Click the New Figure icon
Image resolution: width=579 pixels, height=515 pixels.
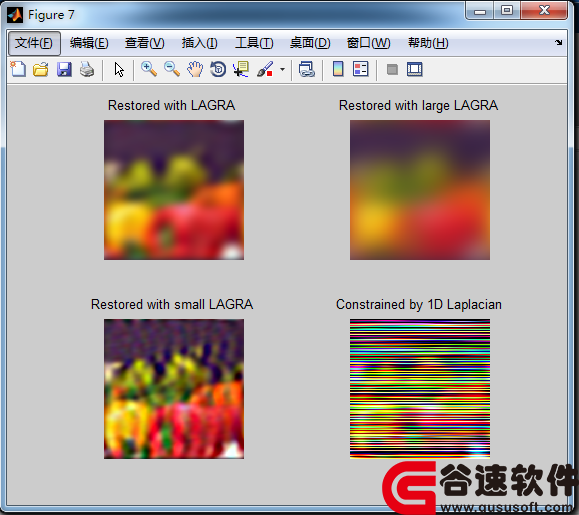pos(18,69)
